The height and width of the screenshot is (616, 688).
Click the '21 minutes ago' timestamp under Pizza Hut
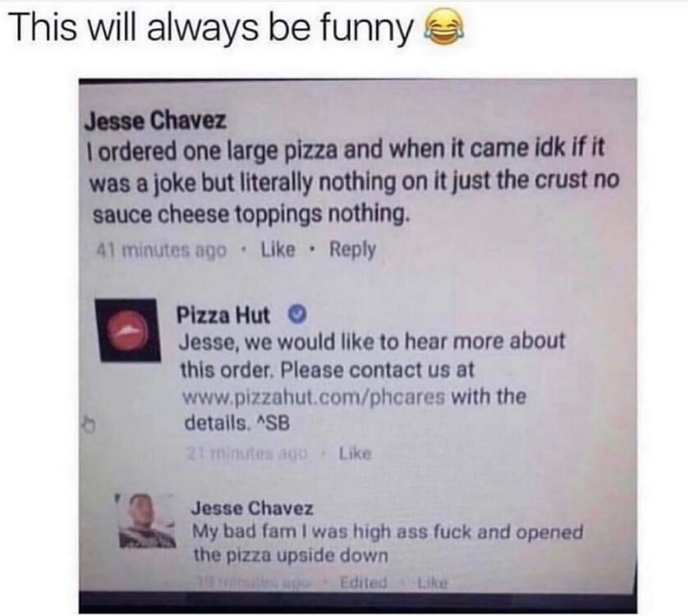click(x=247, y=453)
